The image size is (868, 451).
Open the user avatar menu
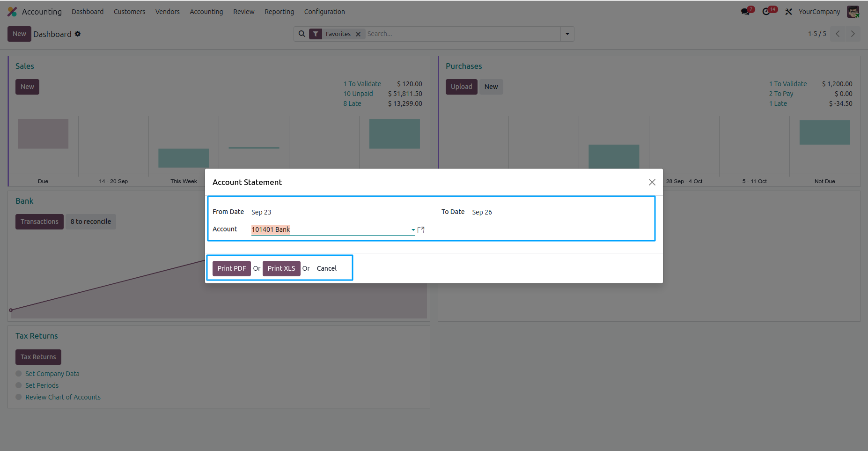(x=853, y=12)
